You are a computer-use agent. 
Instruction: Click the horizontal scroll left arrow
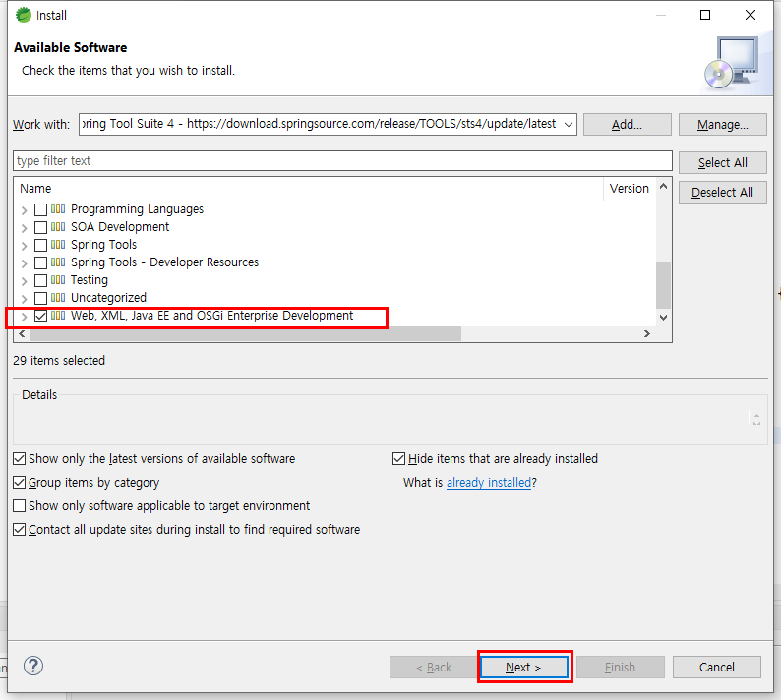pos(22,333)
